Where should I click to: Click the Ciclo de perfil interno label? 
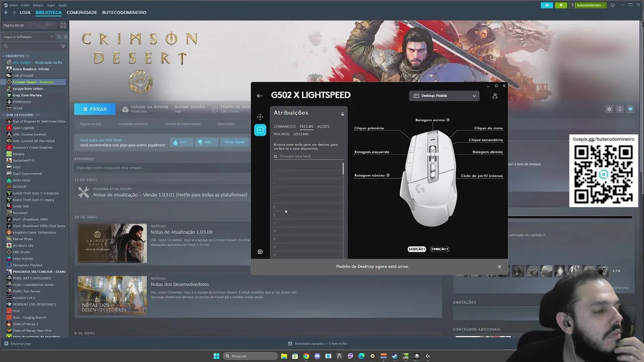point(482,176)
